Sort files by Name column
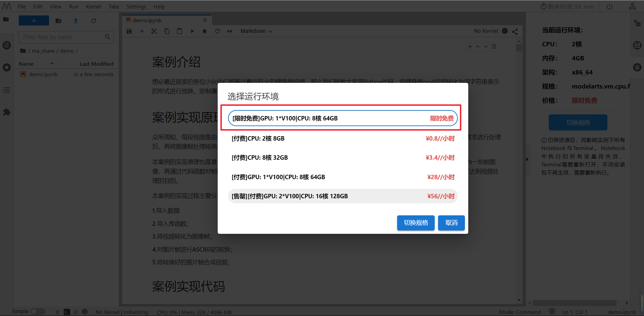Viewport: 644px width, 316px height. (x=38, y=64)
